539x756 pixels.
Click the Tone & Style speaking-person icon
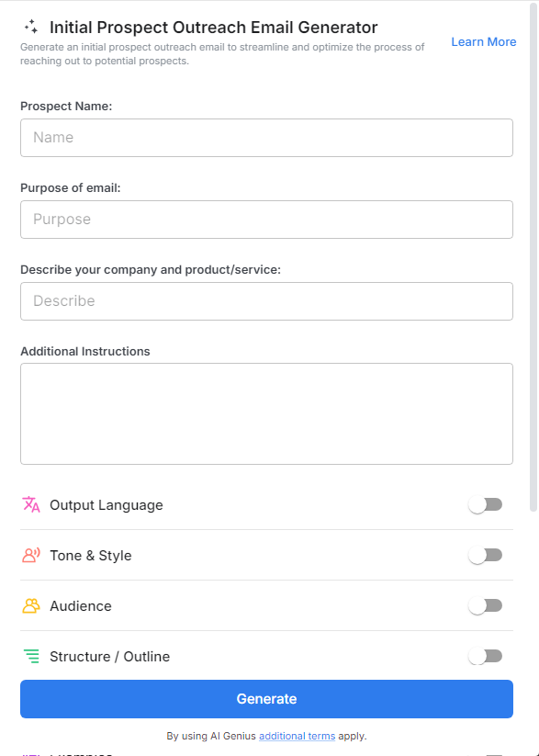tap(29, 555)
